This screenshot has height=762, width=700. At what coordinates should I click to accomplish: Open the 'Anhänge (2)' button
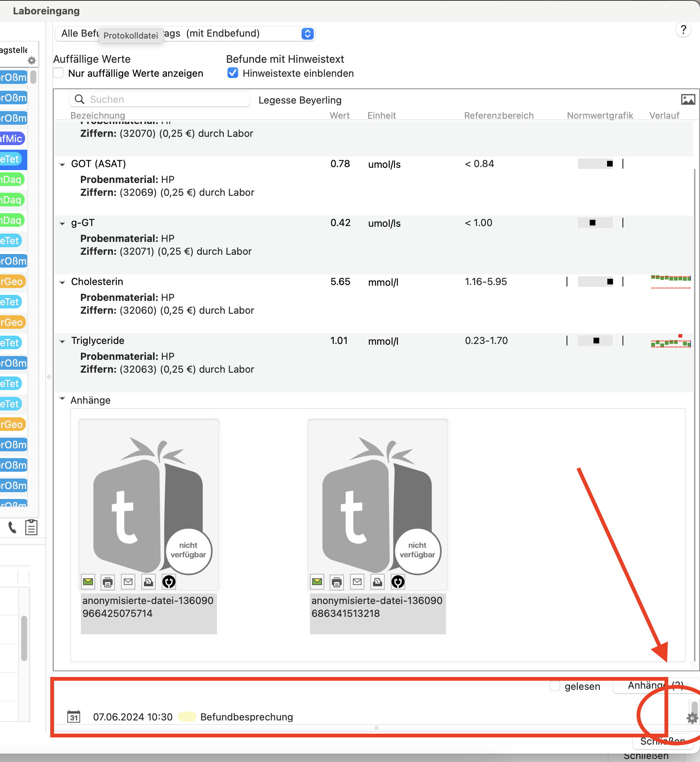click(x=656, y=686)
